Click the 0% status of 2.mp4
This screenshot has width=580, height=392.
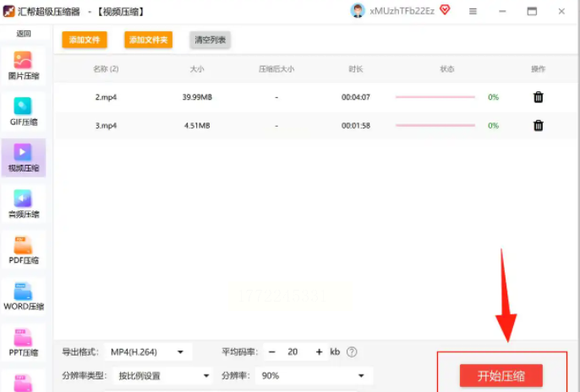[x=493, y=97]
